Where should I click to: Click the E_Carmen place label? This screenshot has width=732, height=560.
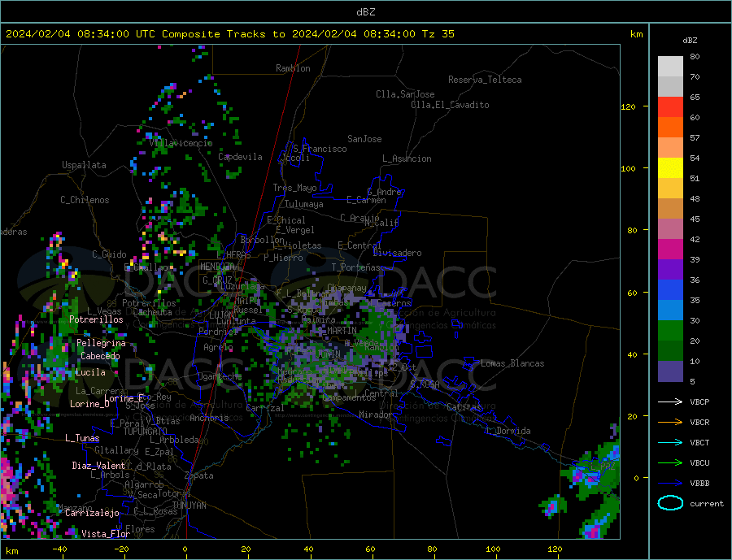click(x=367, y=200)
